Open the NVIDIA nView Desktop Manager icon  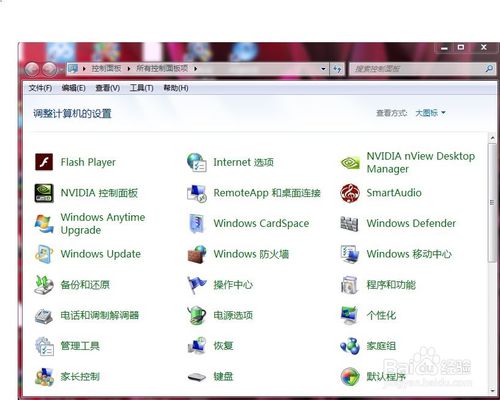tap(350, 162)
